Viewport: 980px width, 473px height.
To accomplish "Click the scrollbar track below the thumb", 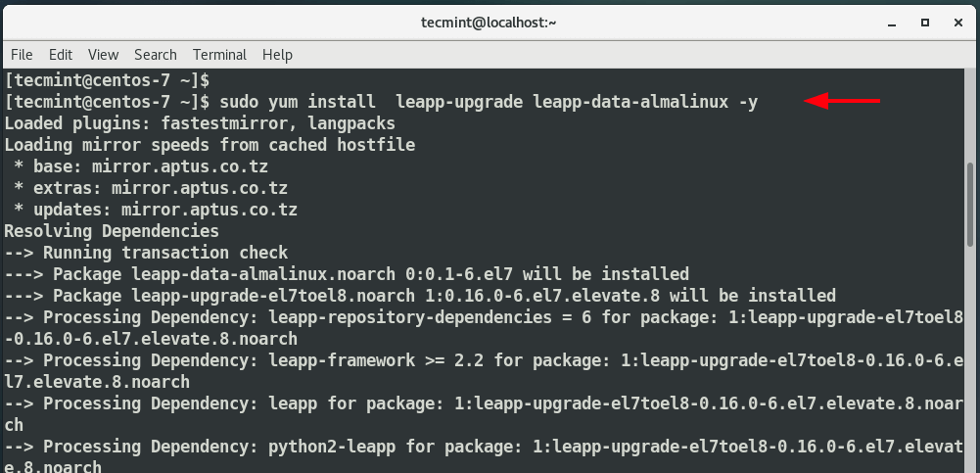I will 970,359.
